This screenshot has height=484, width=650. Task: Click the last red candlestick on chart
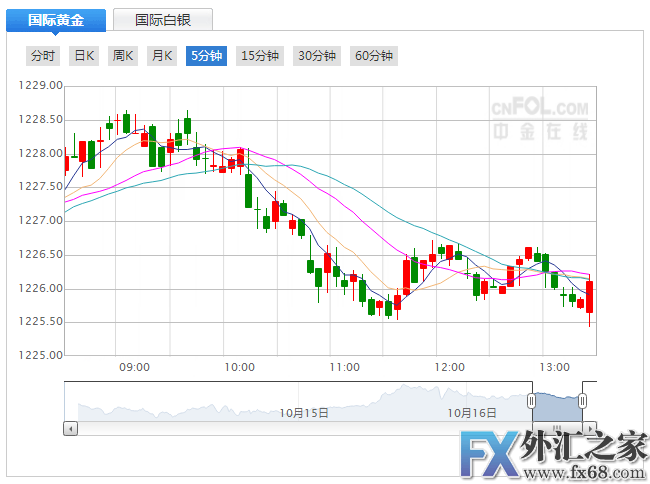click(x=589, y=297)
